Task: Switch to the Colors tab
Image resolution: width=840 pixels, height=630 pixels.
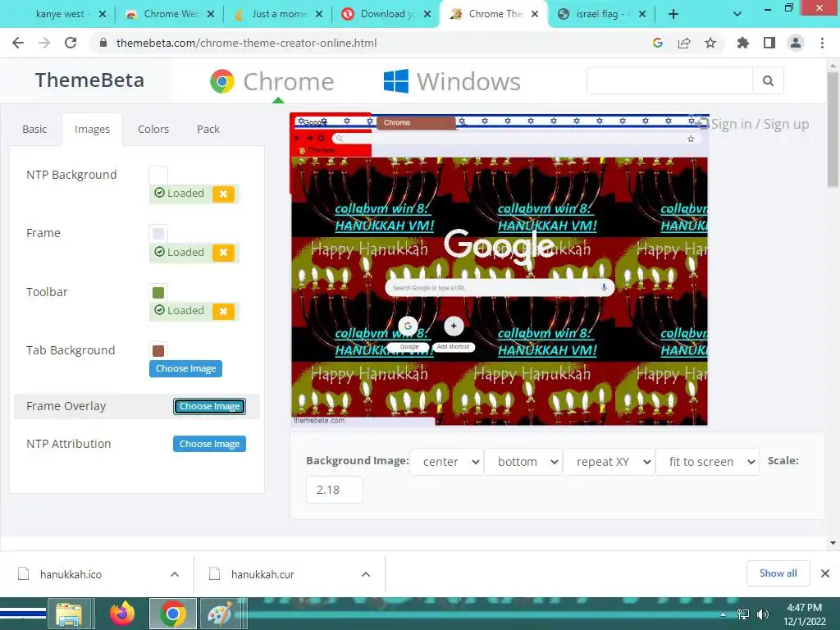Action: coord(153,129)
